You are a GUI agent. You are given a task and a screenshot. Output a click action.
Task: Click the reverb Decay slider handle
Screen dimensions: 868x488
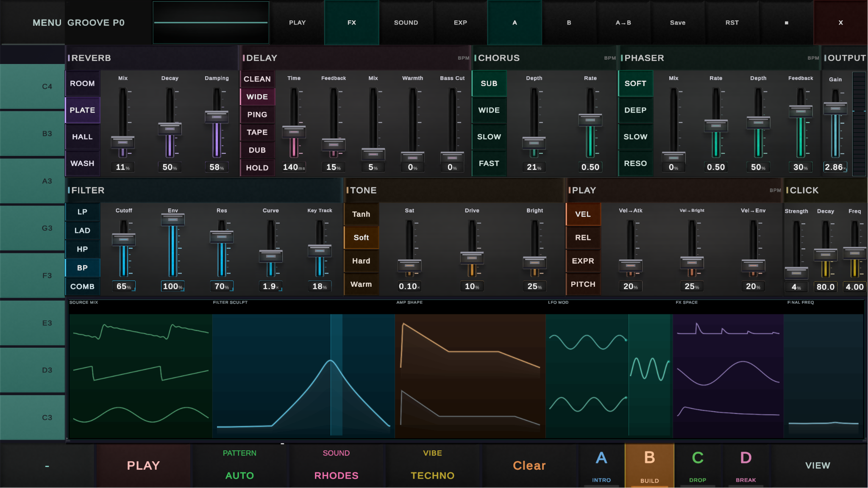point(170,128)
